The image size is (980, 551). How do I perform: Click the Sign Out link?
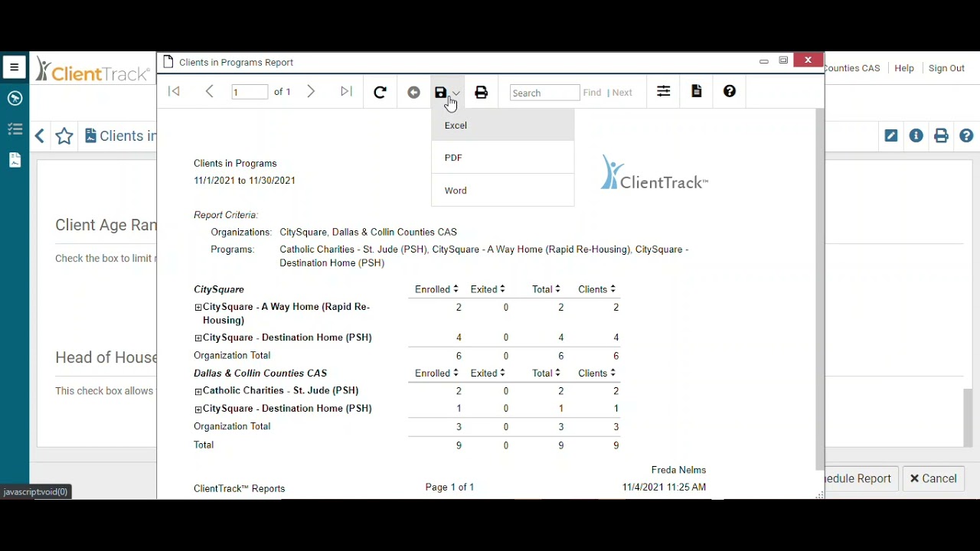946,67
